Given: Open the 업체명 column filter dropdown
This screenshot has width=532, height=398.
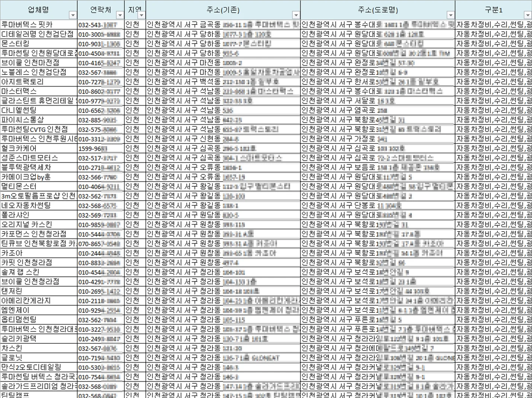Looking at the screenshot, I should point(73,15).
